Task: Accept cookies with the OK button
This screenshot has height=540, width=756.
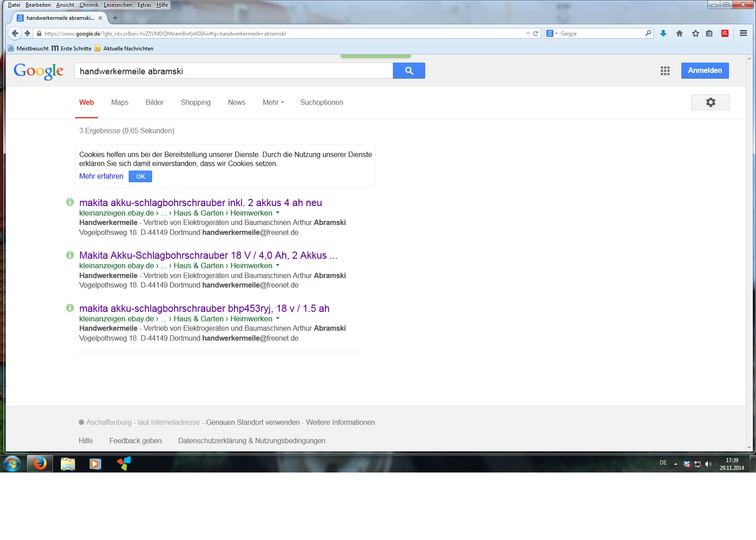Action: 140,176
